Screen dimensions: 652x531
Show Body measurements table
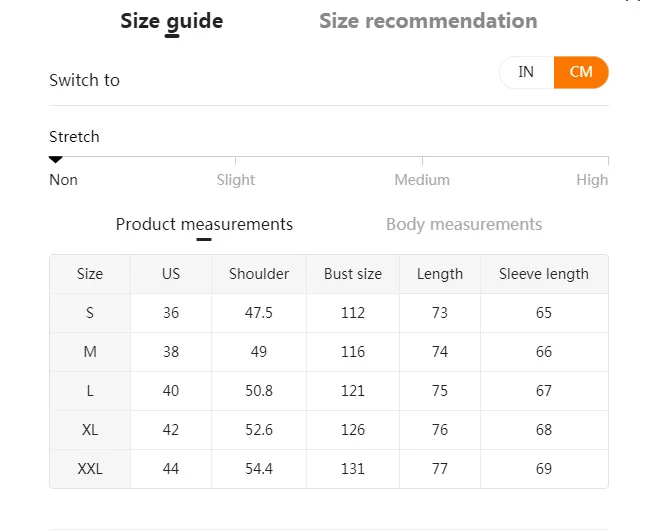464,224
